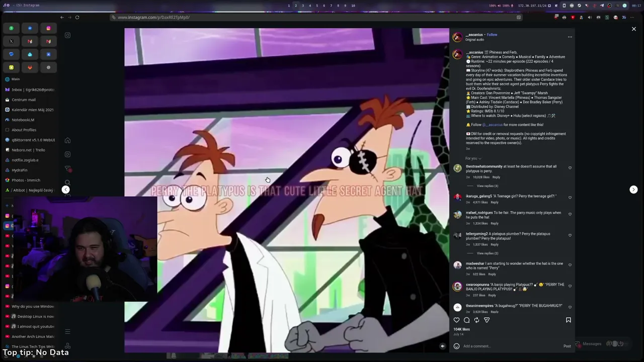This screenshot has height=362, width=644.
Task: Switch to 'NotebookLM' sidebar tab
Action: click(x=30, y=120)
